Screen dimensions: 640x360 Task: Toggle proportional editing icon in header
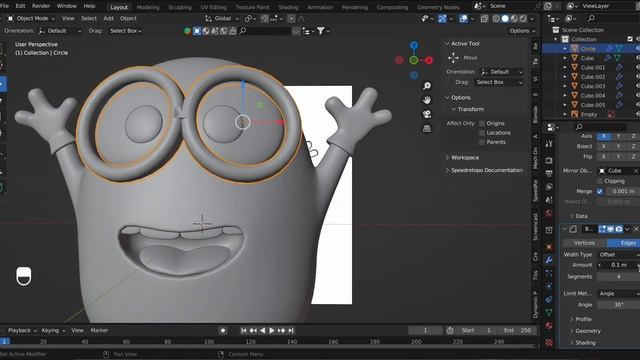(291, 18)
